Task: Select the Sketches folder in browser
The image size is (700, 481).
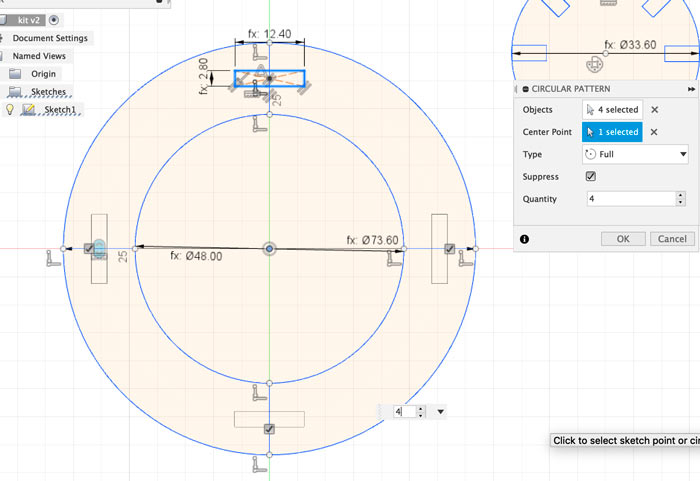Action: 48,92
